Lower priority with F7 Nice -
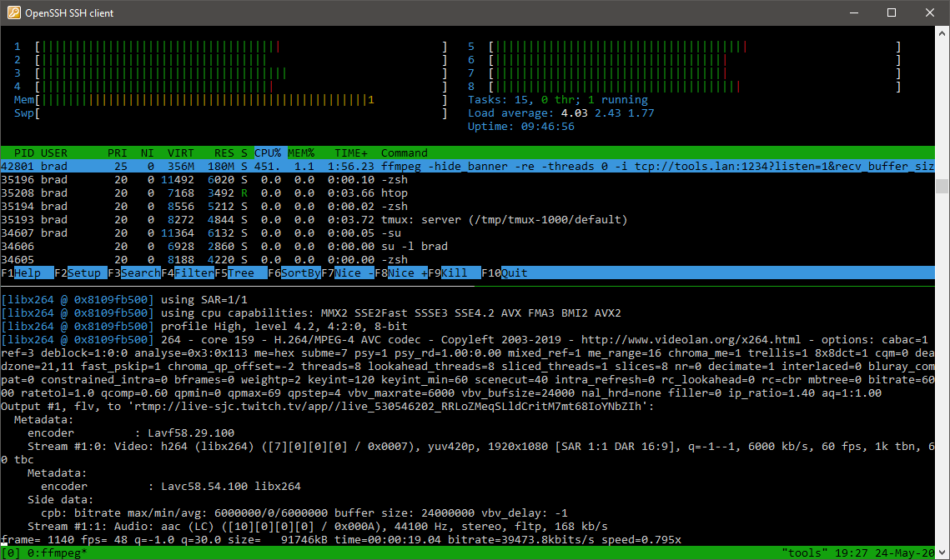This screenshot has width=950, height=560. (354, 273)
